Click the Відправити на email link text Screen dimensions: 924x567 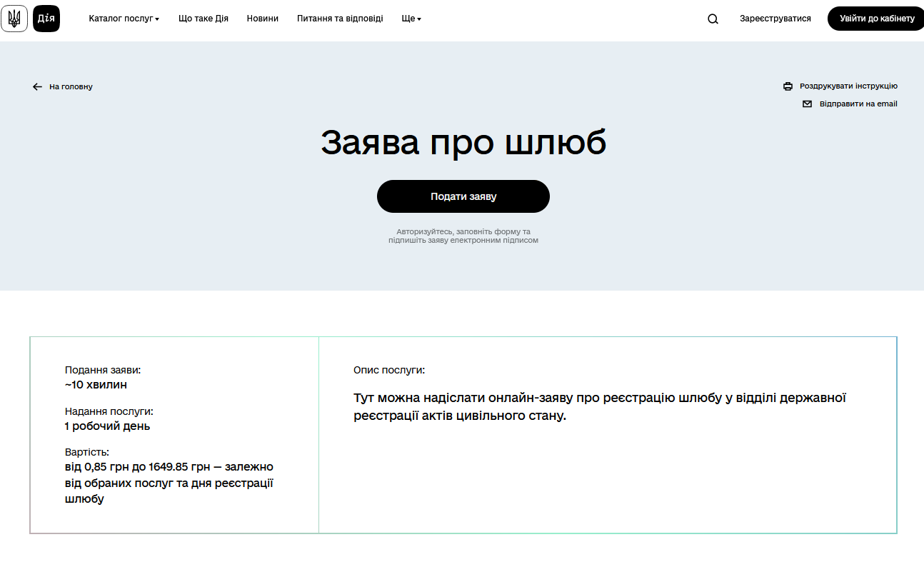click(858, 104)
